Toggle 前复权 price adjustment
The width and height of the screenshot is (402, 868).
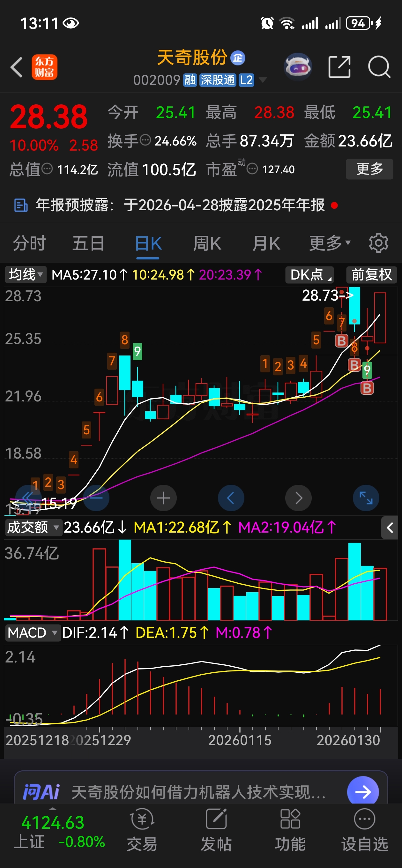pos(372,275)
